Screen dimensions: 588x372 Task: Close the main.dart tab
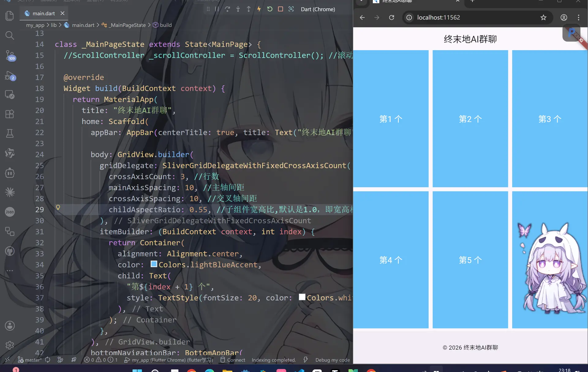(x=62, y=13)
